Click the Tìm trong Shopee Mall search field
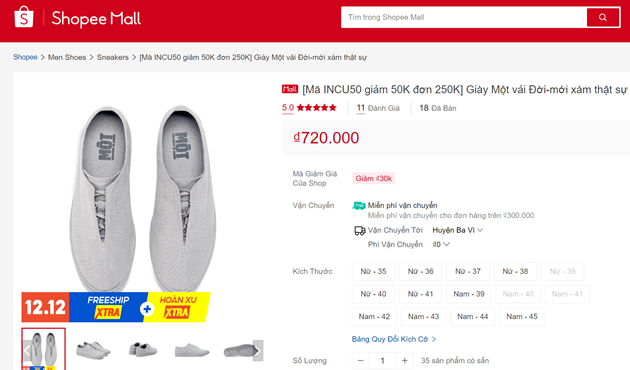Viewport: 630px width, 370px height. coord(464,17)
